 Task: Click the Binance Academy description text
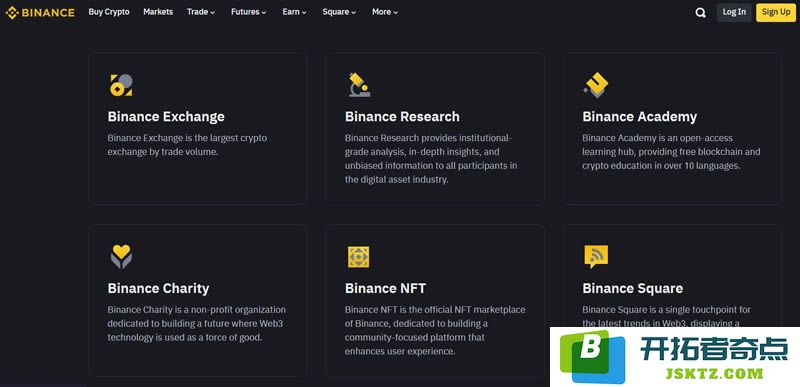(671, 152)
